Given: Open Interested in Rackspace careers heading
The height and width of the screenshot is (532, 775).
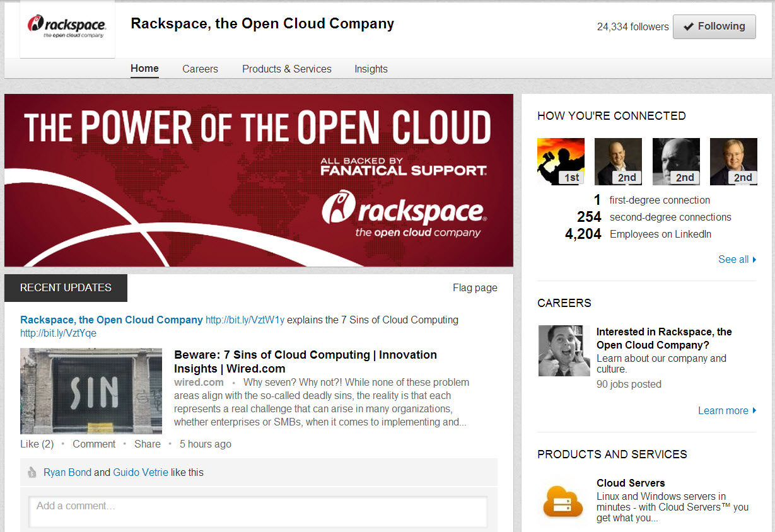Looking at the screenshot, I should tap(664, 338).
